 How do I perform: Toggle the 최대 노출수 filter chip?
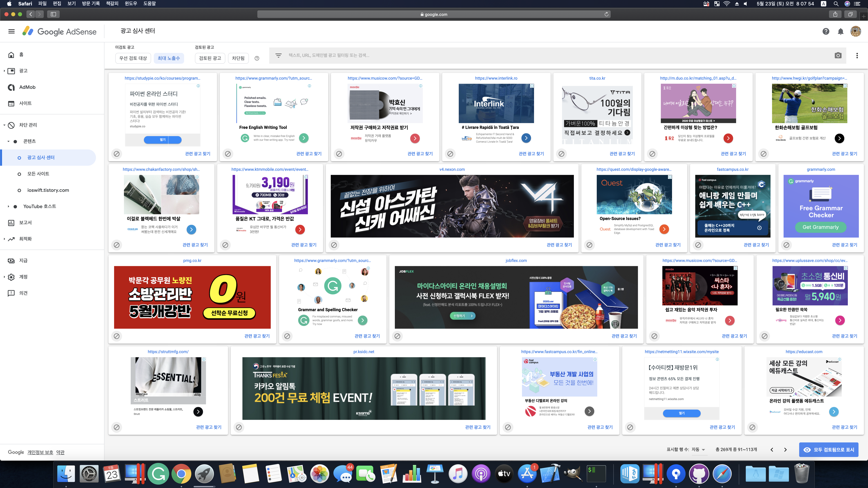169,58
